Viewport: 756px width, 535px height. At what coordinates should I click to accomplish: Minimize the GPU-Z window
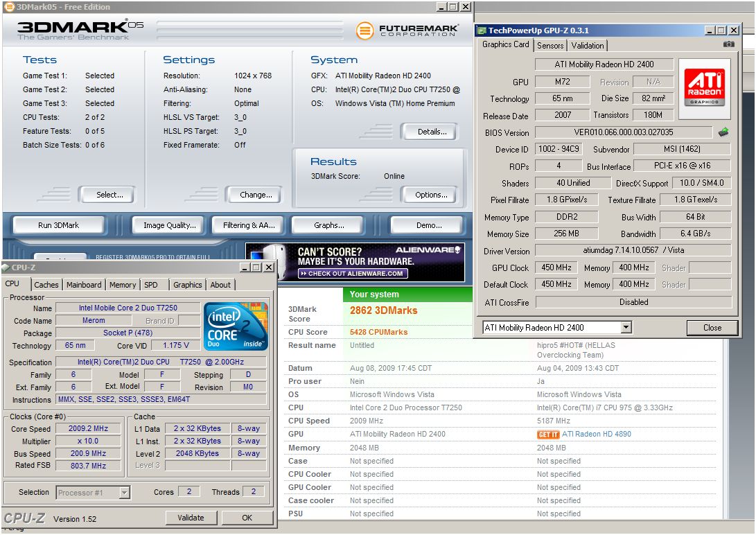click(710, 30)
